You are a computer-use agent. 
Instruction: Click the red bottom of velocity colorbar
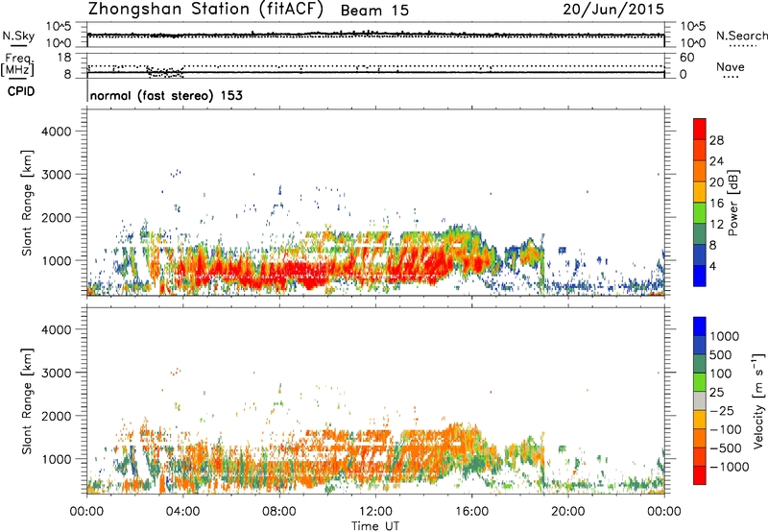700,475
